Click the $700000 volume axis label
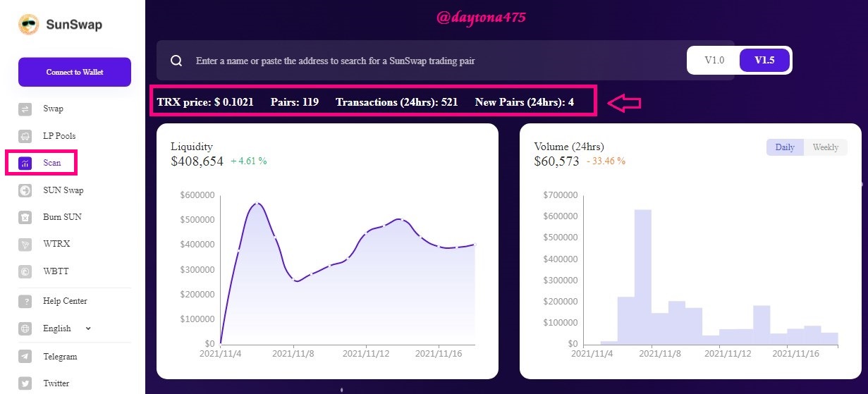 click(x=561, y=195)
